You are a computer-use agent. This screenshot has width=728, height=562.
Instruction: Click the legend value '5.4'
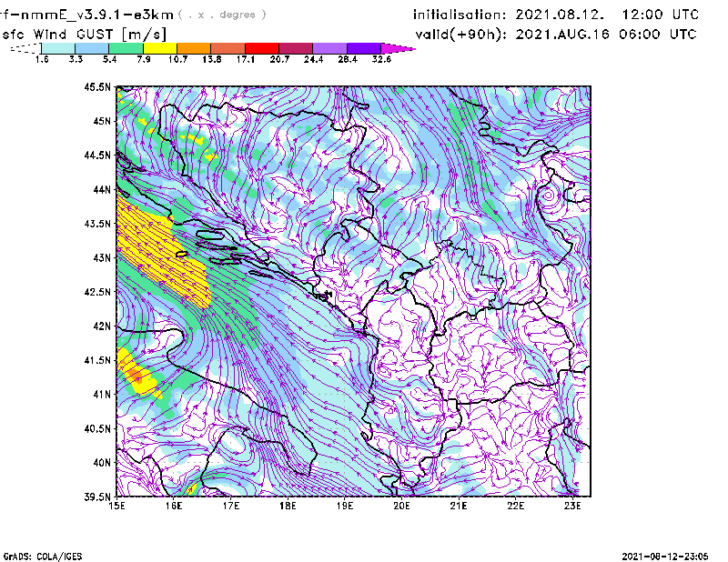[109, 59]
